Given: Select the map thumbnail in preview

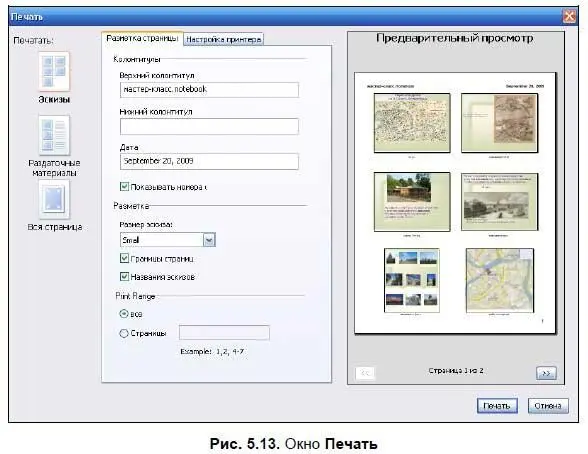Looking at the screenshot, I should point(500,280).
